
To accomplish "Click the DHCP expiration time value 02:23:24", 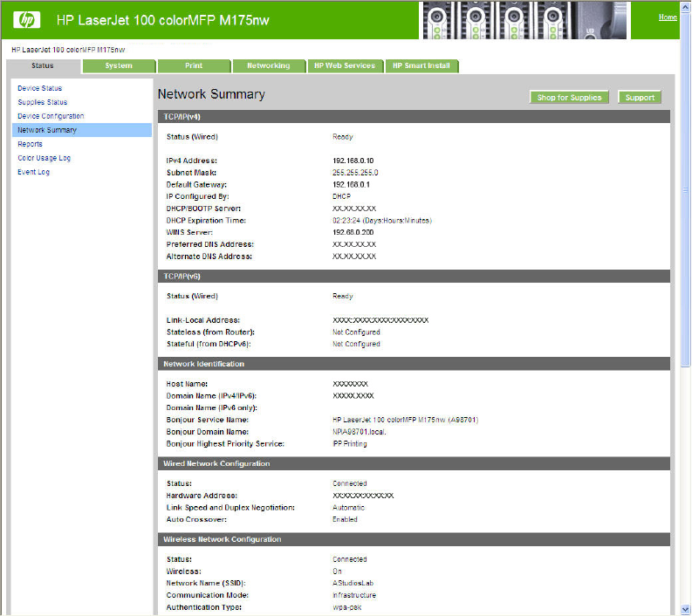I will (x=382, y=221).
